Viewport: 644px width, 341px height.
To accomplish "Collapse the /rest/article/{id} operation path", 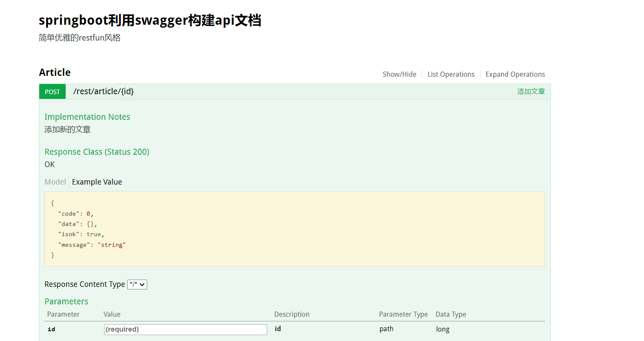I will (104, 91).
